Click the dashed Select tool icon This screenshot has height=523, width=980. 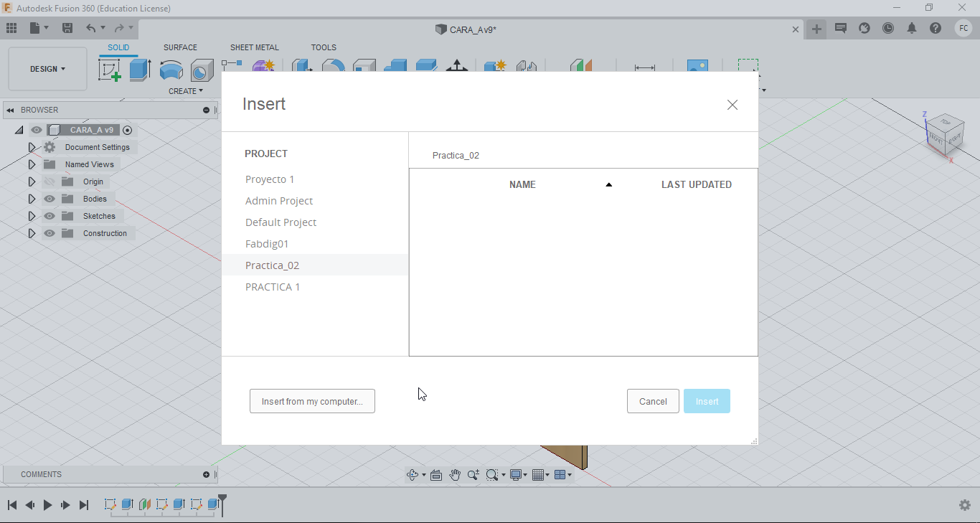click(748, 65)
